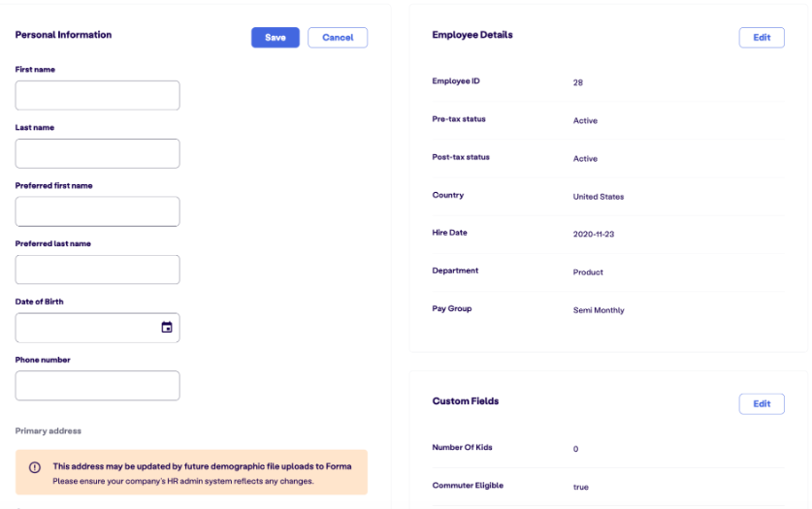This screenshot has height=509, width=812.
Task: Click the Product department value
Action: [588, 272]
